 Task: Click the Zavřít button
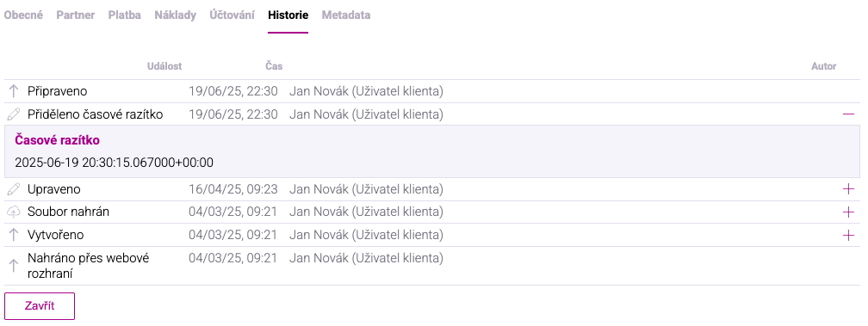(x=40, y=306)
